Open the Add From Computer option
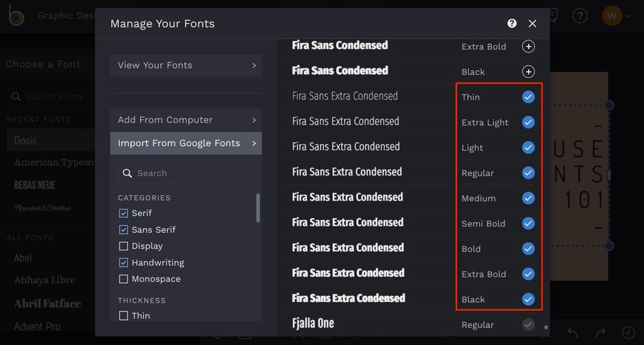 point(186,120)
